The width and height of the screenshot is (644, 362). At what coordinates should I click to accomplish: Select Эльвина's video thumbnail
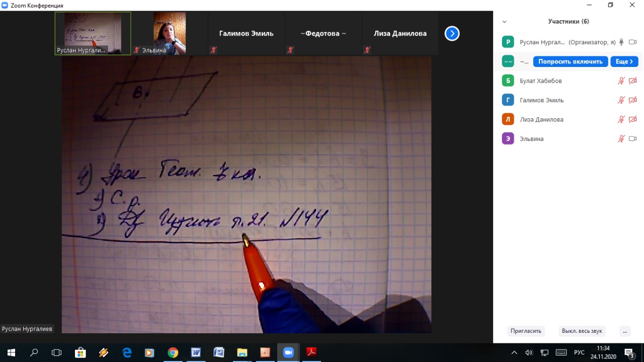(170, 33)
